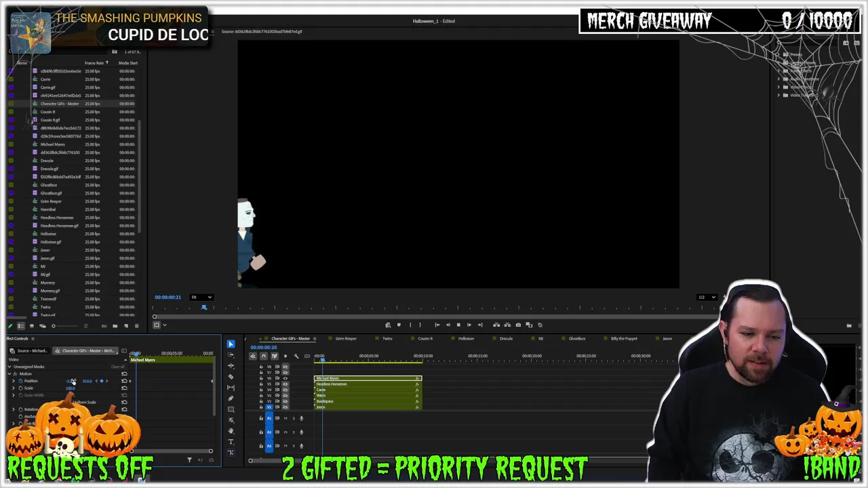Toggle lock on track V8
Viewport: 868px width, 488px height.
pos(261,367)
